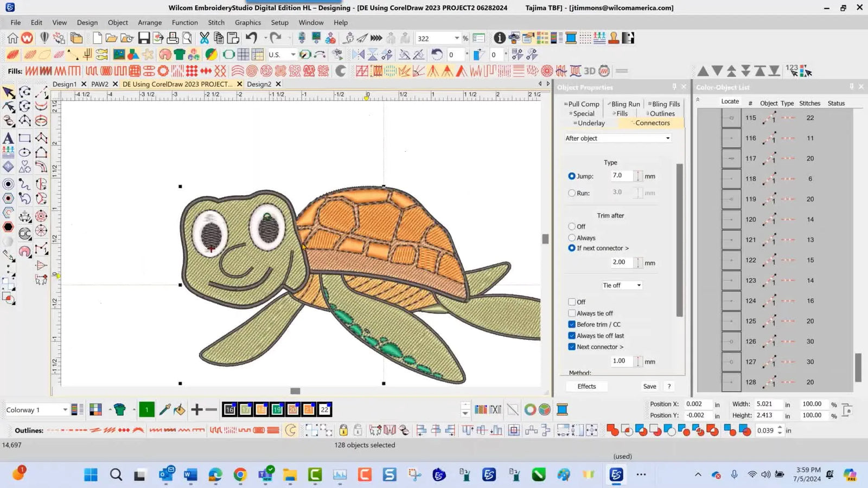
Task: Click the '?' help button in Object Properties
Action: click(x=669, y=387)
